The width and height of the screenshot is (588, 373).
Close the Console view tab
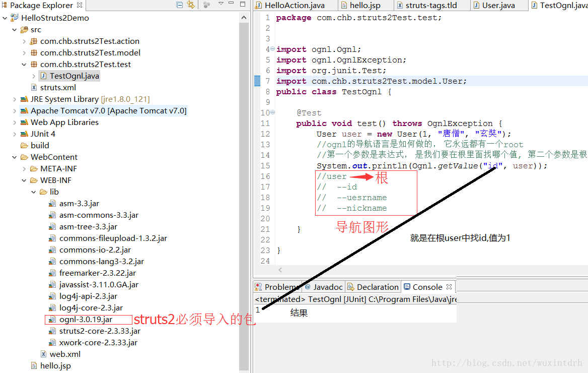[x=449, y=287]
